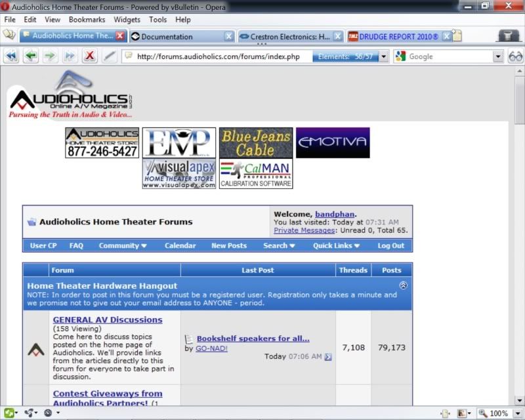Click the forum folder icon beside Audioholics title
525x420 pixels.
coord(31,222)
